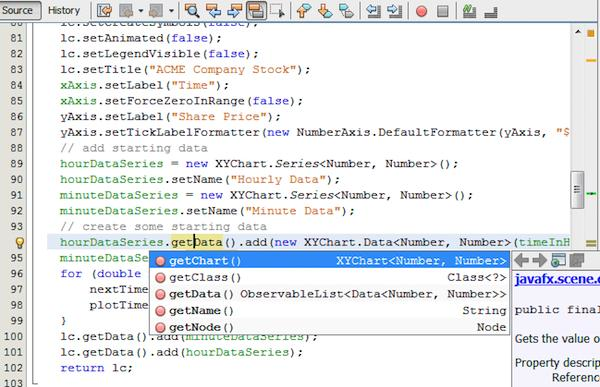The width and height of the screenshot is (600, 387).
Task: Pick getName() from completion popup
Action: tap(330, 310)
